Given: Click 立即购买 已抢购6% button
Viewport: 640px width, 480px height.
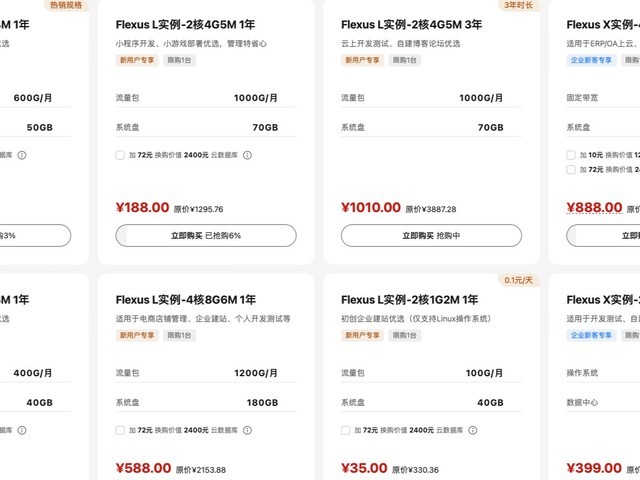Looking at the screenshot, I should (206, 236).
